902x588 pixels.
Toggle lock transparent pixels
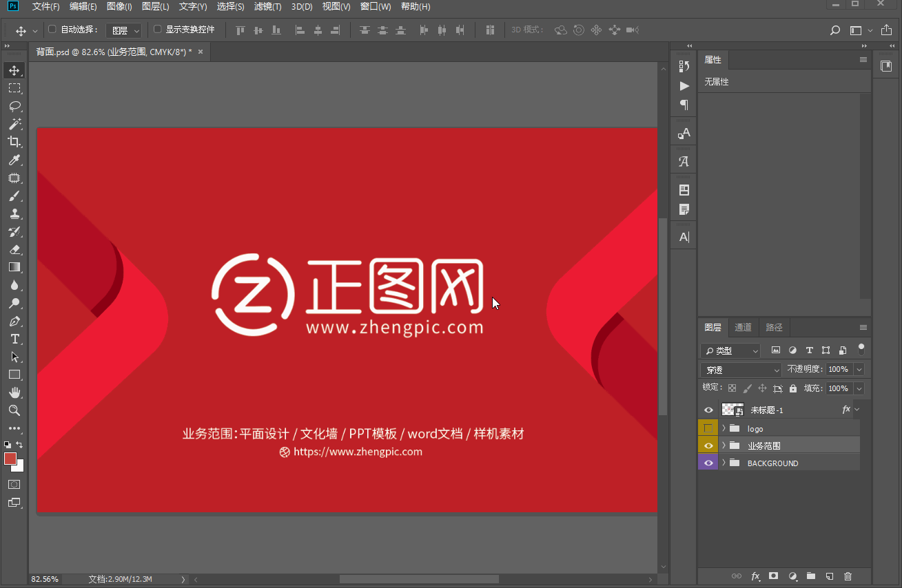[732, 388]
